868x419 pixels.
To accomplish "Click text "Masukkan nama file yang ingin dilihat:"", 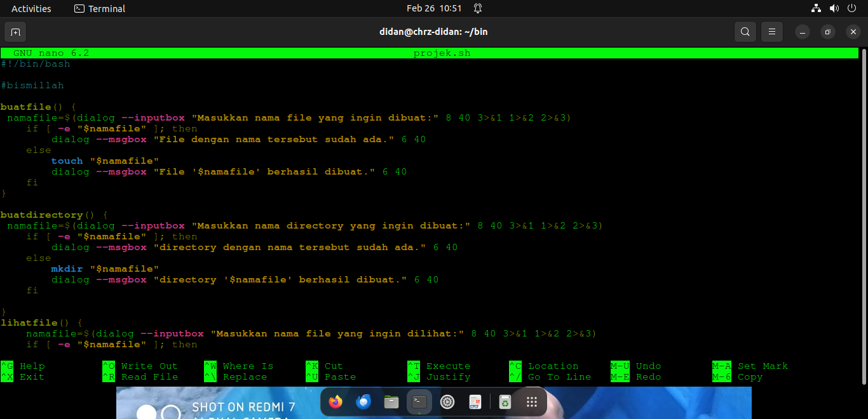I will tap(337, 334).
